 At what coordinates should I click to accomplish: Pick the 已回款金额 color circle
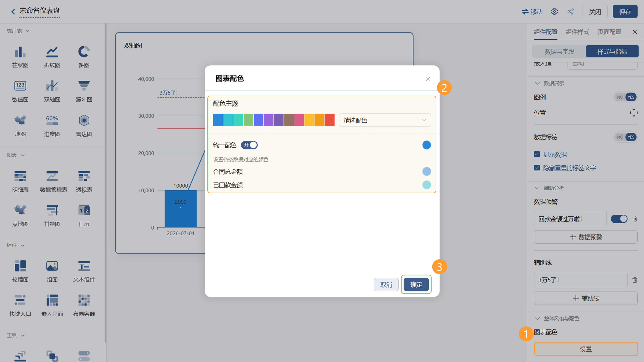click(x=427, y=185)
